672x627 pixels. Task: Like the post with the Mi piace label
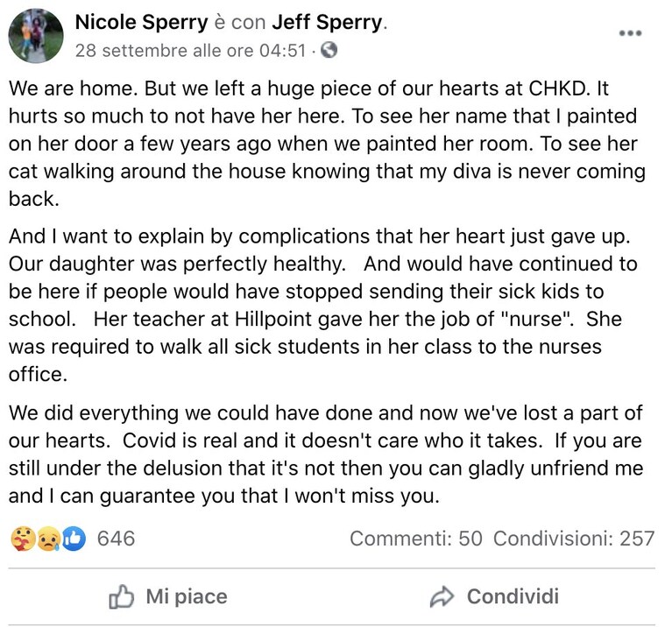(x=187, y=596)
